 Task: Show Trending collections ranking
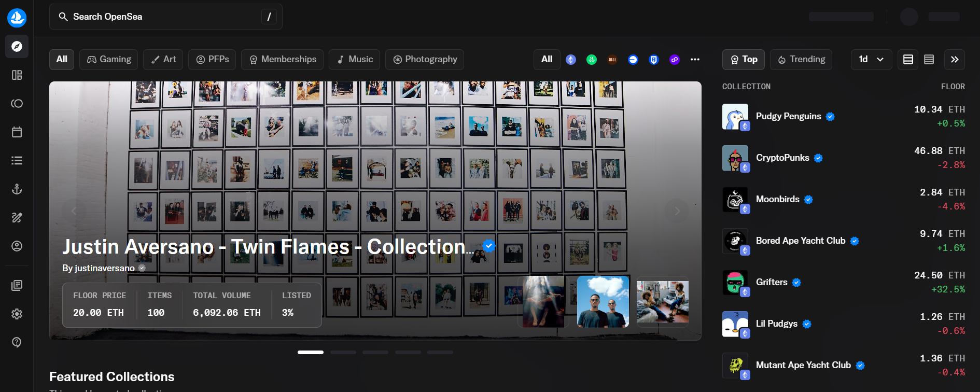pos(801,60)
